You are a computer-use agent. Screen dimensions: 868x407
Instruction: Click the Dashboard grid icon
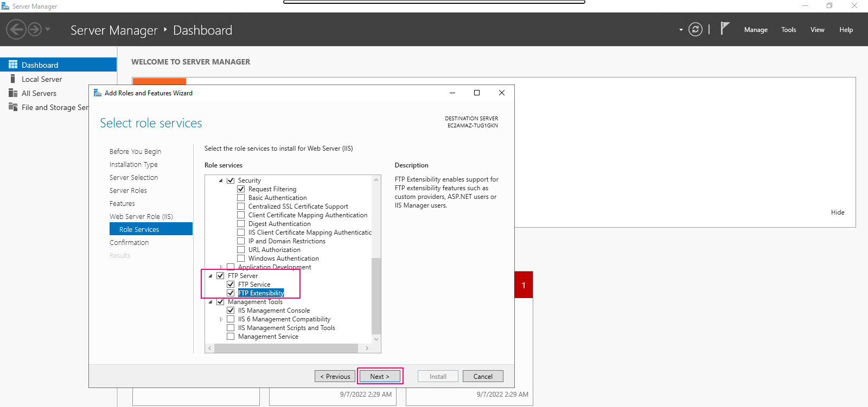point(13,64)
